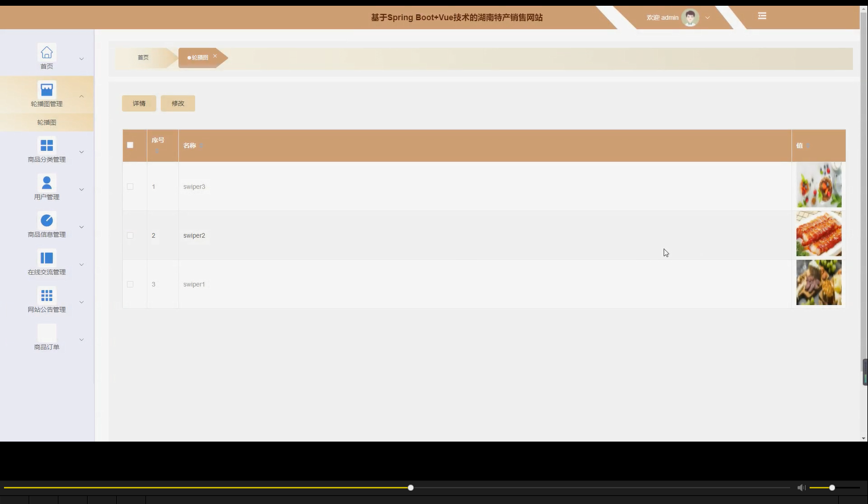The image size is (868, 504).
Task: Open 商品分类管理 menu label
Action: pos(47,160)
